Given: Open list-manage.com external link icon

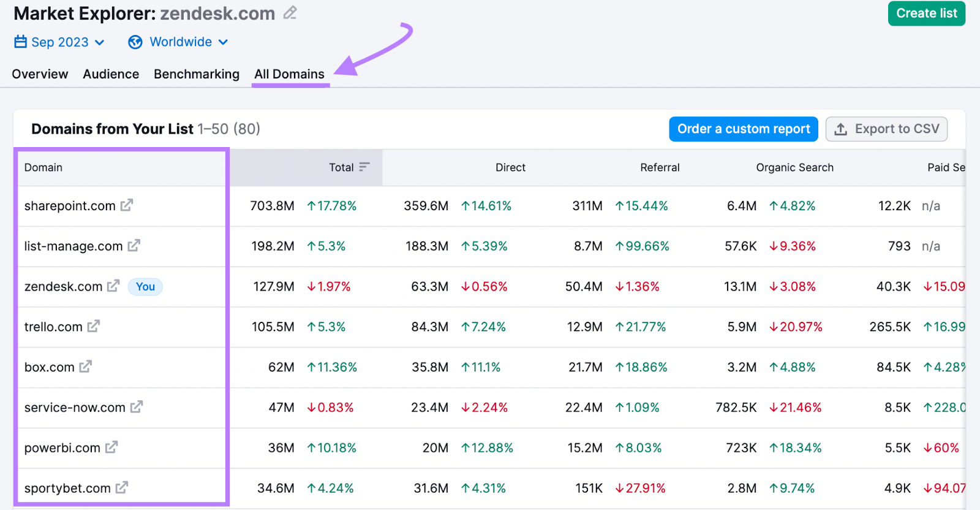Looking at the screenshot, I should click(x=134, y=246).
